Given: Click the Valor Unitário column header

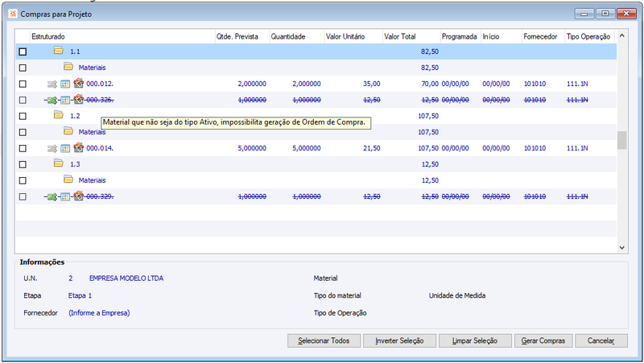Looking at the screenshot, I should click(353, 36).
